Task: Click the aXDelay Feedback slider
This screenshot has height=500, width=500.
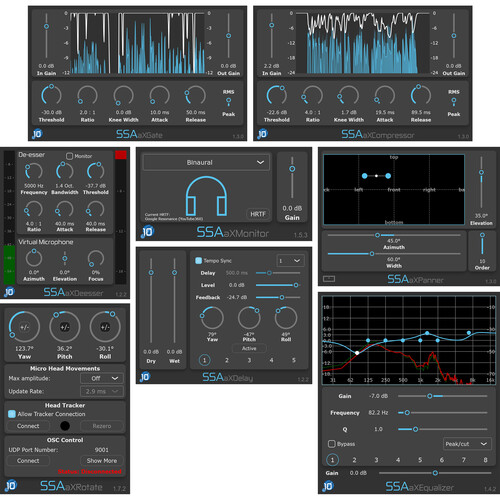Action: (x=278, y=297)
